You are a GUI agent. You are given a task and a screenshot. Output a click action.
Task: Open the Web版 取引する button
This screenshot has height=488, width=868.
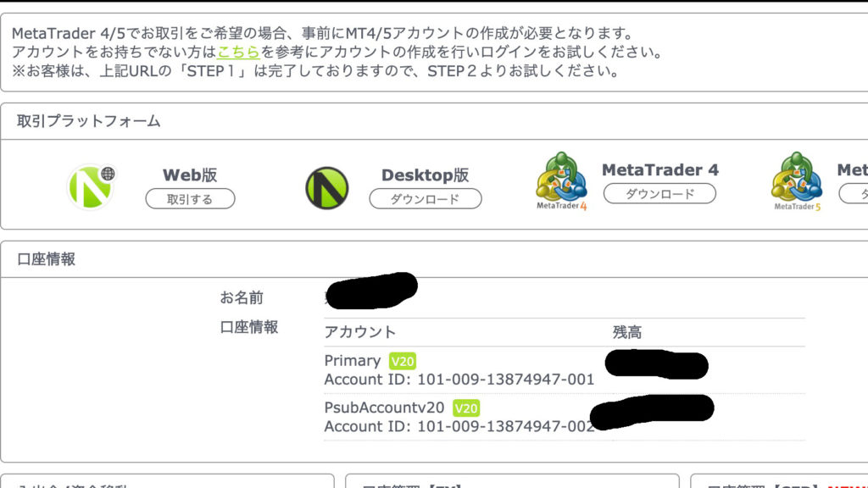point(191,199)
